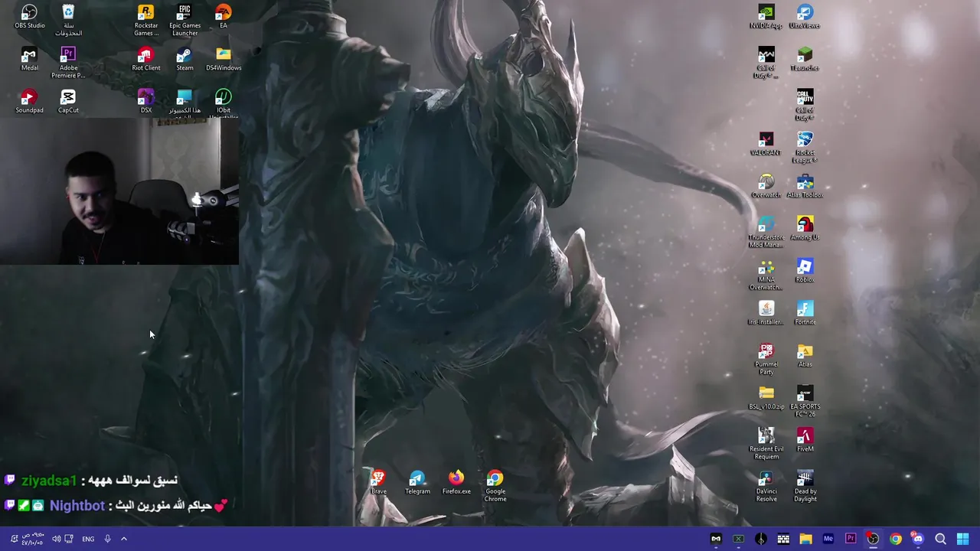Select the Among Us icon
Viewport: 980px width, 551px height.
[x=805, y=228]
